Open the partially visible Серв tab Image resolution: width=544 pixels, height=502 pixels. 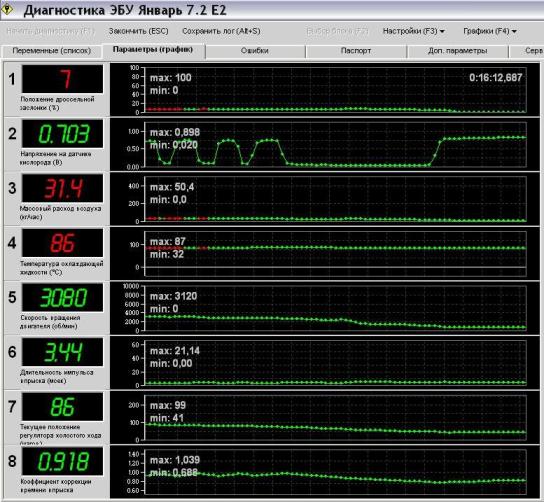pyautogui.click(x=527, y=51)
